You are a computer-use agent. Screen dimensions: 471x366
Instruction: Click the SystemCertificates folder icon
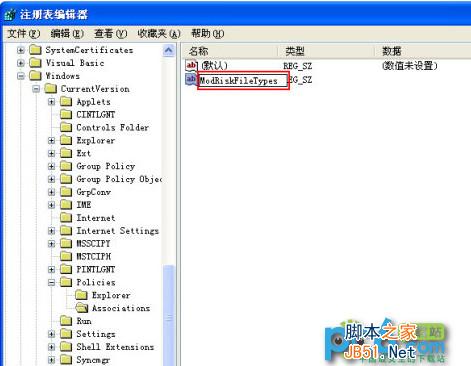tap(35, 50)
